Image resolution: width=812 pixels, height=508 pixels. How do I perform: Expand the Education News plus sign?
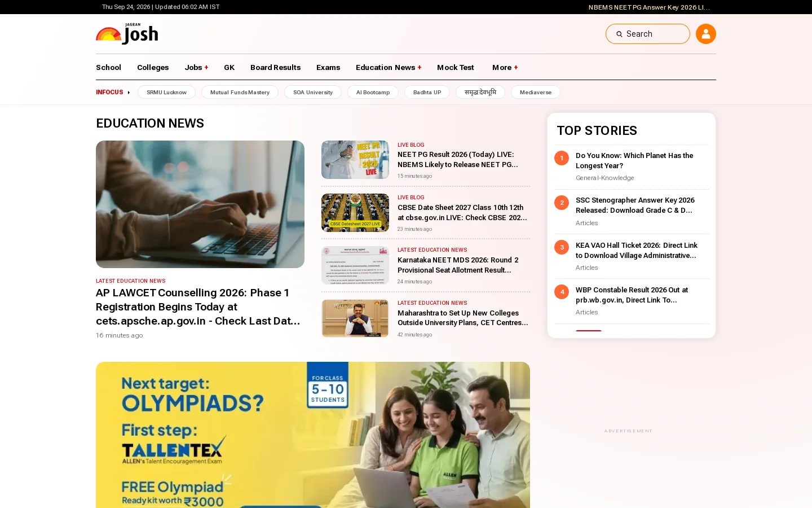coord(420,67)
